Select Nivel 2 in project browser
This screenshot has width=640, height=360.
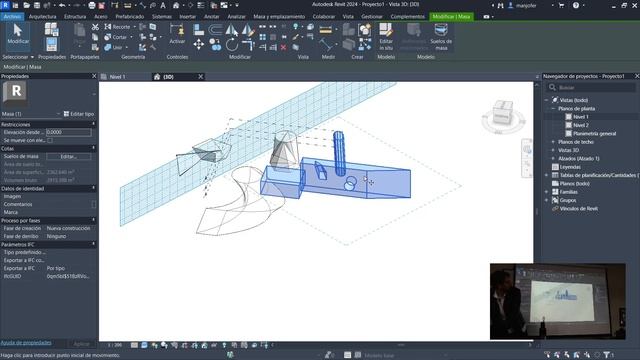tap(581, 125)
